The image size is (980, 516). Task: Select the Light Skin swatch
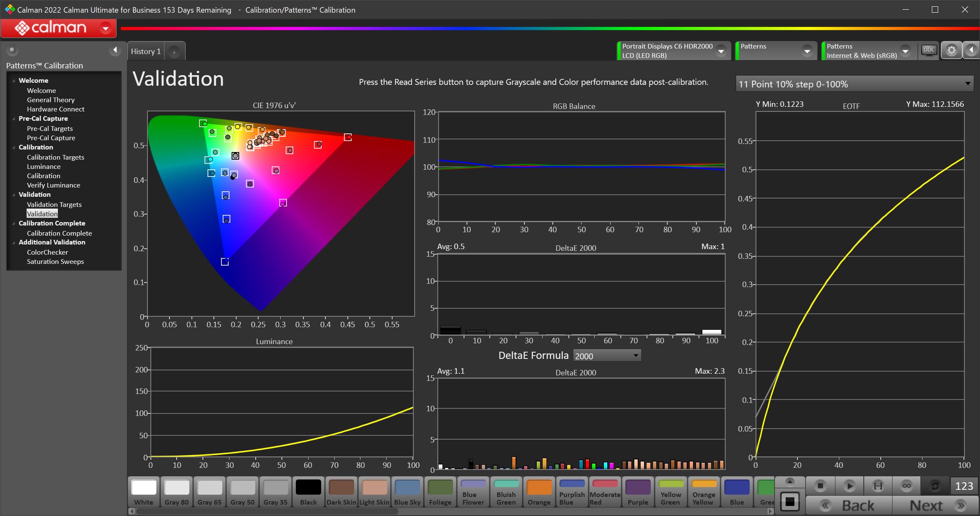[374, 492]
